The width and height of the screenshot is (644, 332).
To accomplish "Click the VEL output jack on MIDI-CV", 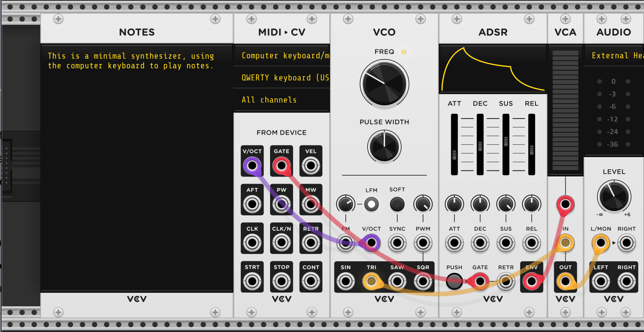I will (311, 165).
